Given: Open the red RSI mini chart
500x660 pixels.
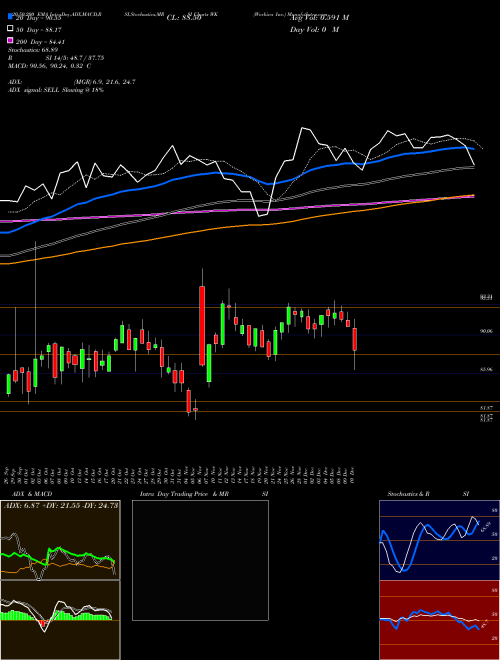Looking at the screenshot, I should [x=439, y=620].
